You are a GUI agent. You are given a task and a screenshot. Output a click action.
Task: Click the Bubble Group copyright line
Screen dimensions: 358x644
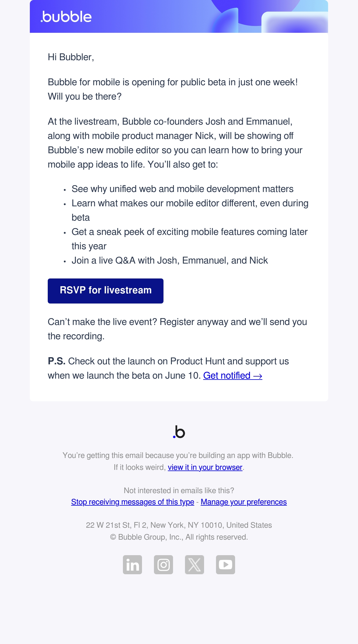tap(179, 537)
